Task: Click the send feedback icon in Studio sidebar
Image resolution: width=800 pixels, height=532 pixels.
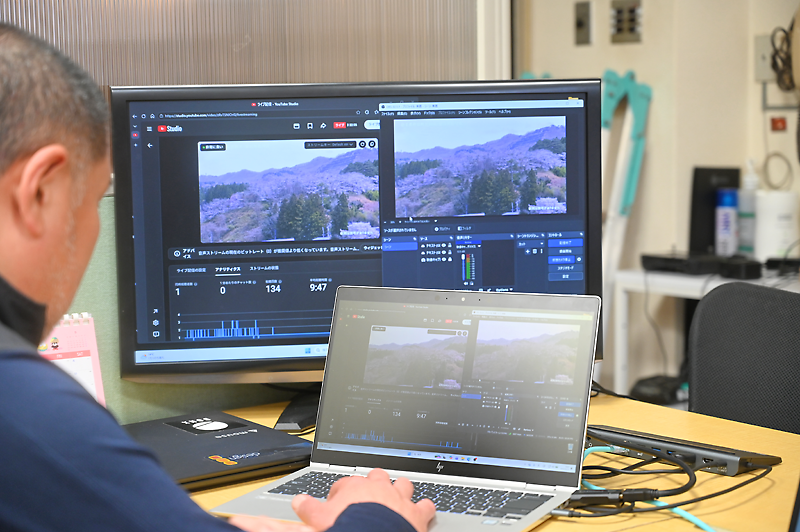Action: 155,334
